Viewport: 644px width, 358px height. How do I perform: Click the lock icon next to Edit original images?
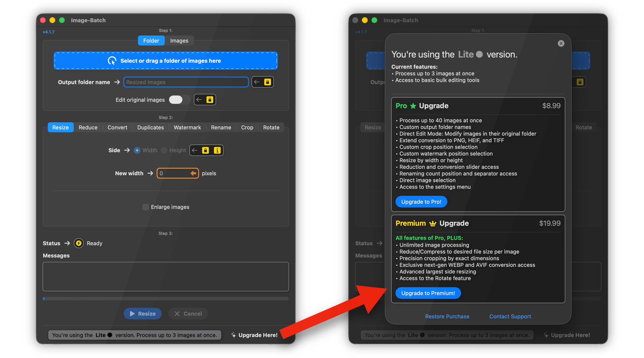210,100
